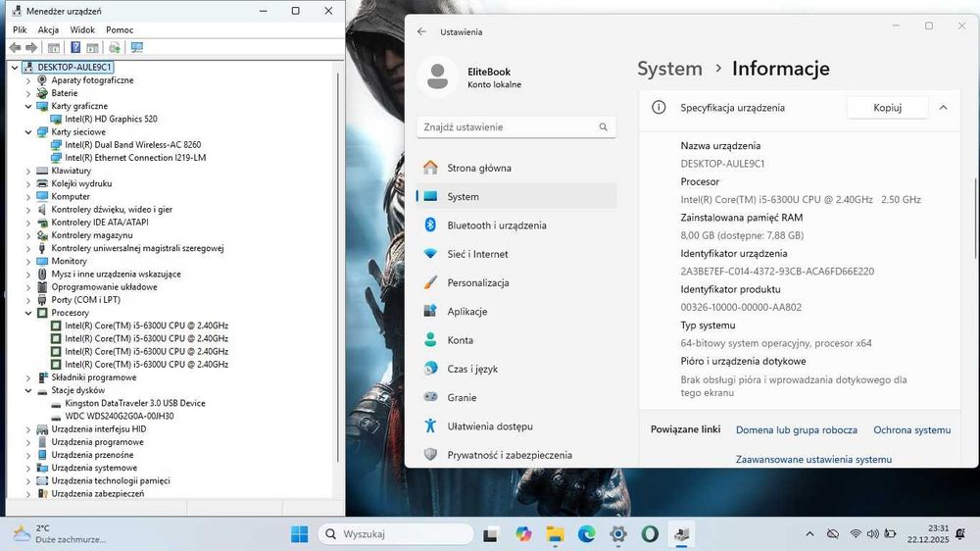
Task: Click the back arrow in Settings window
Action: 421,31
